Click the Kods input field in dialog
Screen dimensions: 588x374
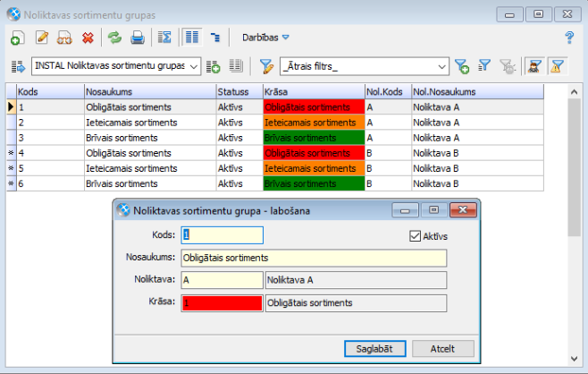tap(222, 235)
